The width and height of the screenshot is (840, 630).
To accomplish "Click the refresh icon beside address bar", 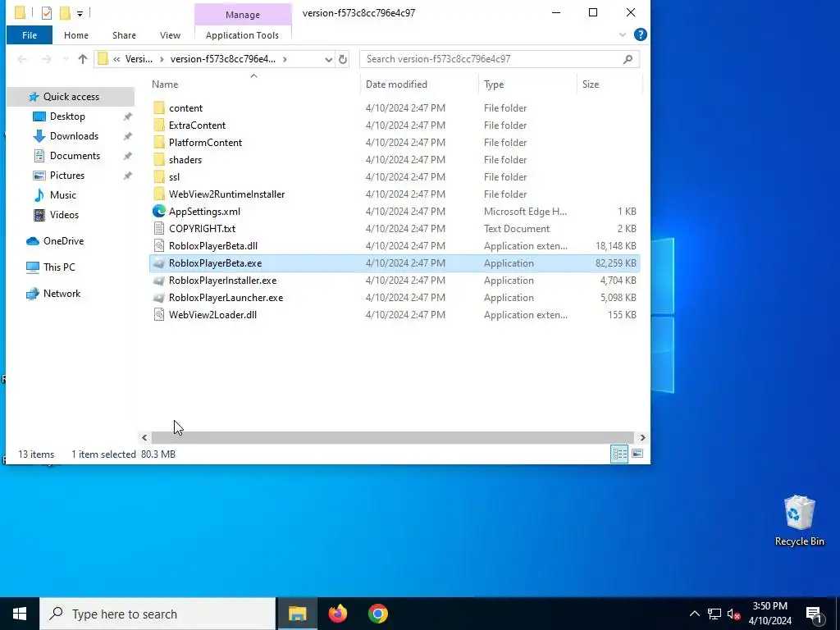I will click(343, 59).
